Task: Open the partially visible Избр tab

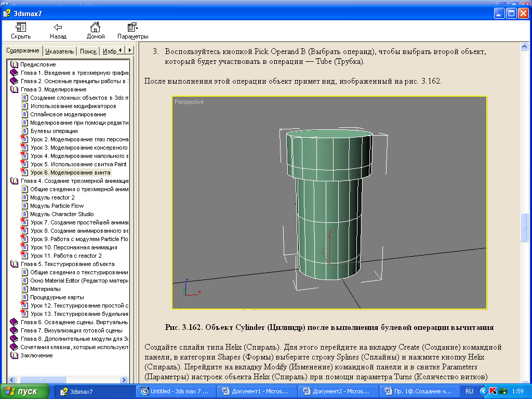Action: [109, 51]
